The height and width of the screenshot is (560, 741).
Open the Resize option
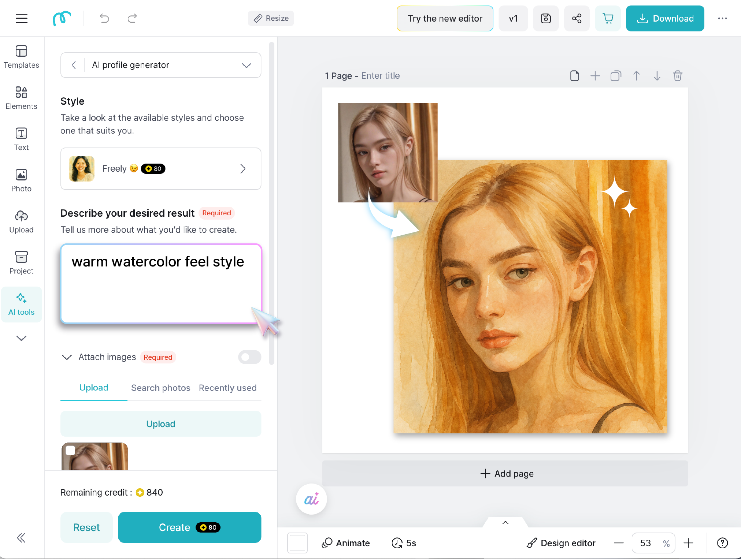[x=271, y=18]
